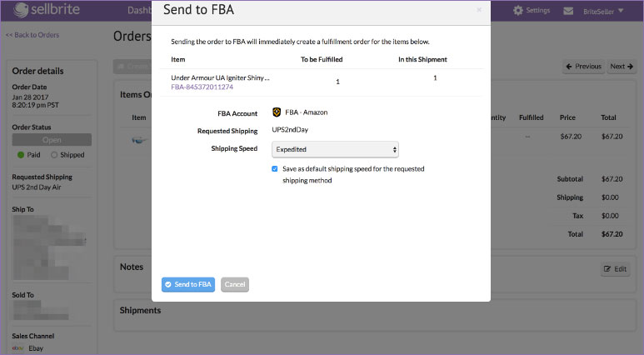This screenshot has width=644, height=355.
Task: Click the UPS2ndDay requested shipping value
Action: [x=290, y=130]
